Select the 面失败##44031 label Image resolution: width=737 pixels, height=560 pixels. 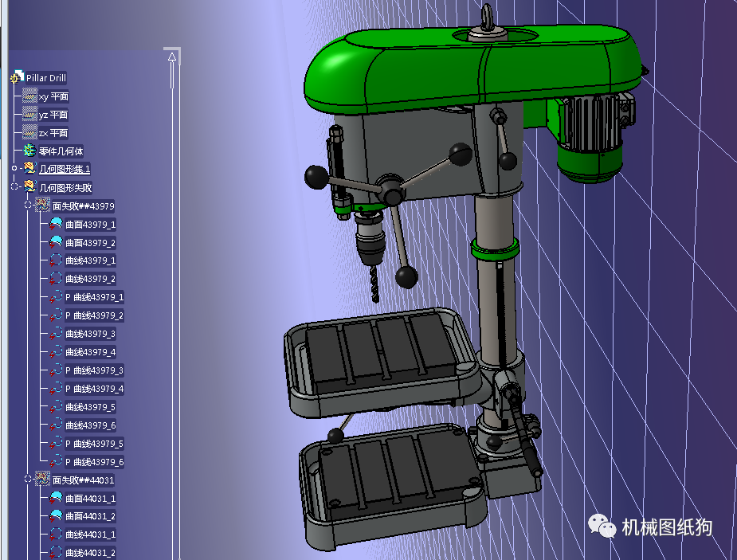coord(83,480)
